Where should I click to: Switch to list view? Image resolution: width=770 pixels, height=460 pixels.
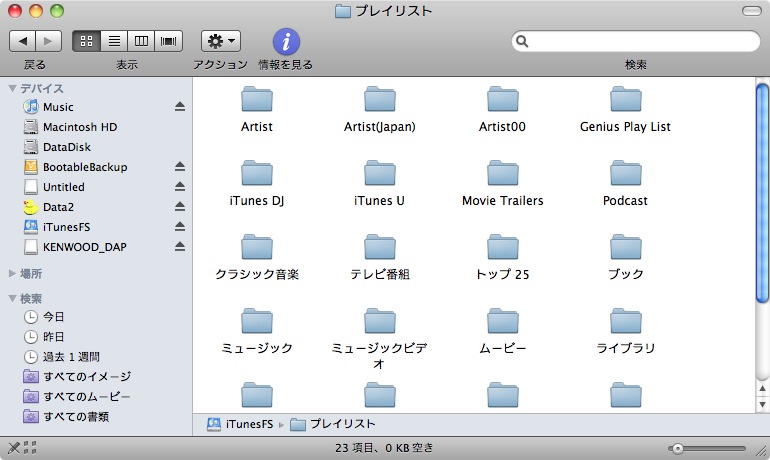(x=114, y=41)
